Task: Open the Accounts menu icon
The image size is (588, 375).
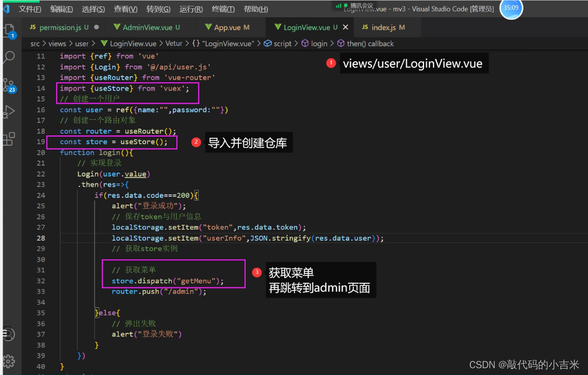Action: [x=9, y=334]
